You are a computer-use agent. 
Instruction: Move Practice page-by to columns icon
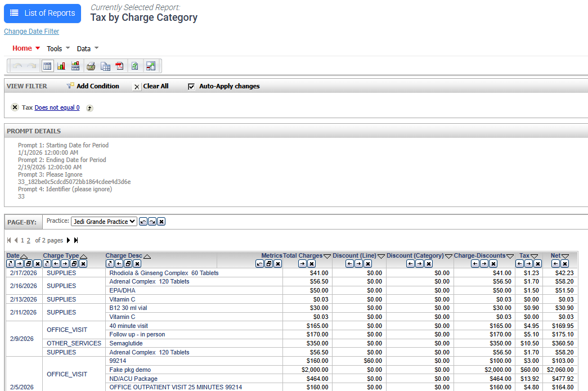pyautogui.click(x=152, y=222)
